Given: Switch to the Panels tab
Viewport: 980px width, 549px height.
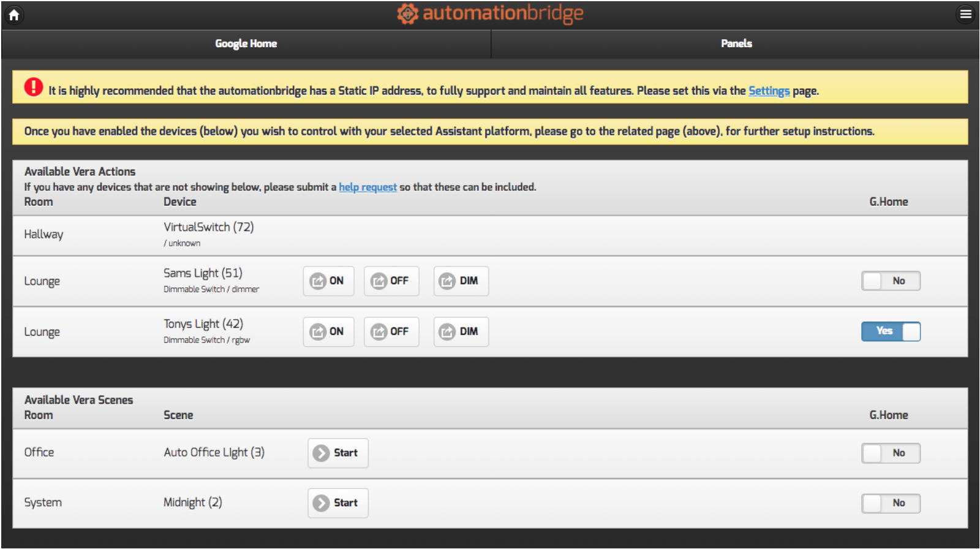Looking at the screenshot, I should [x=736, y=44].
